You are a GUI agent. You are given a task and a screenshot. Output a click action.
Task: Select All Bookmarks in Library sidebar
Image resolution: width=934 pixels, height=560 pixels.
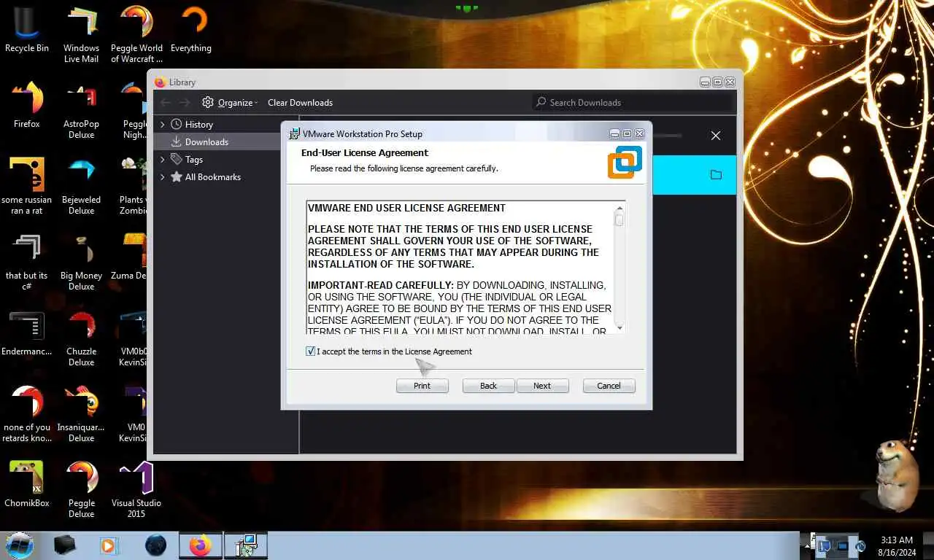pyautogui.click(x=212, y=177)
